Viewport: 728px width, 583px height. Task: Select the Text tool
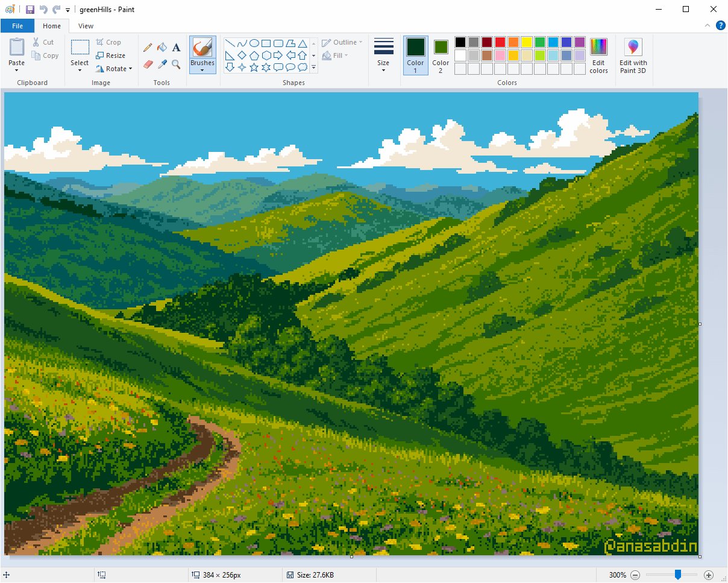[x=176, y=48]
